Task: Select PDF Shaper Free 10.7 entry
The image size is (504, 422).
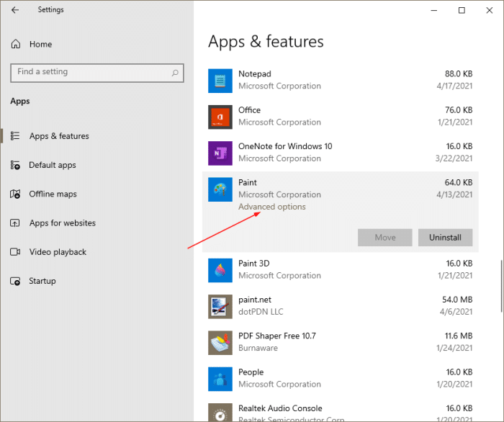Action: (277, 336)
